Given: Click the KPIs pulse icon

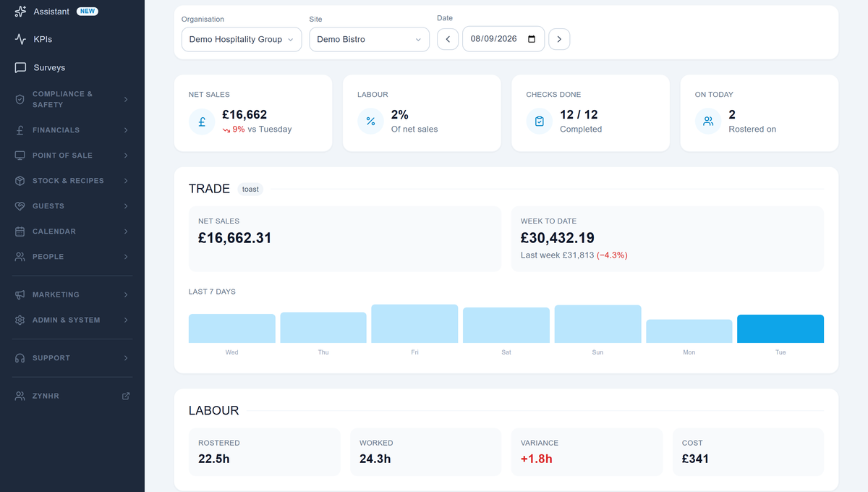Looking at the screenshot, I should [x=20, y=39].
